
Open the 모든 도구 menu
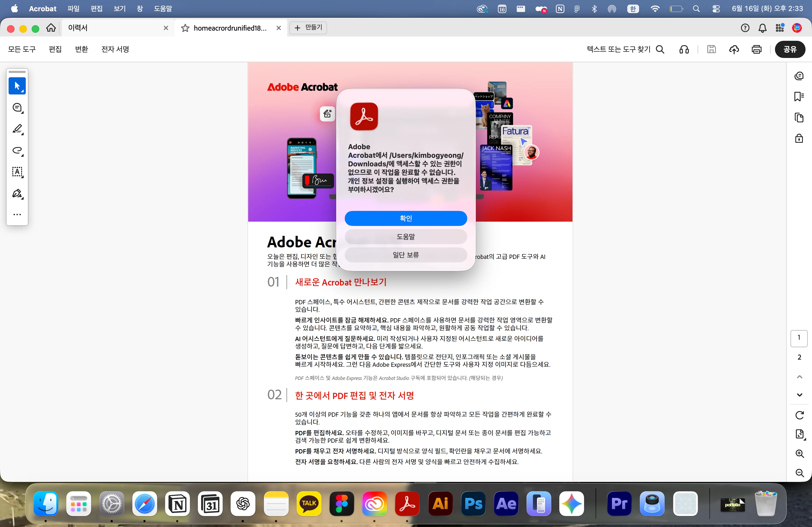(x=22, y=49)
